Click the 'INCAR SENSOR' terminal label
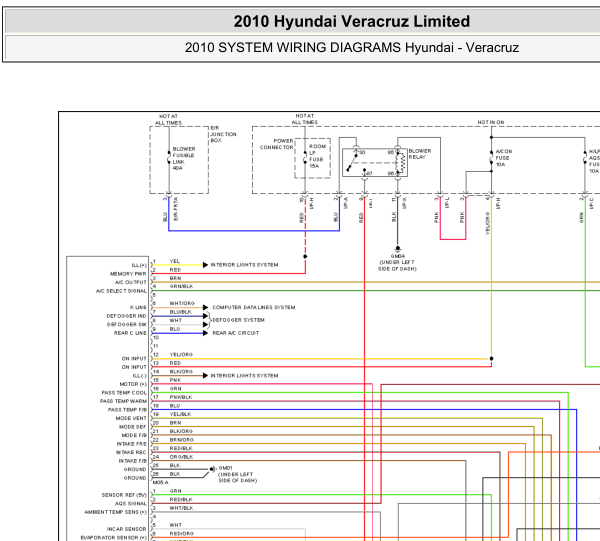 click(126, 529)
